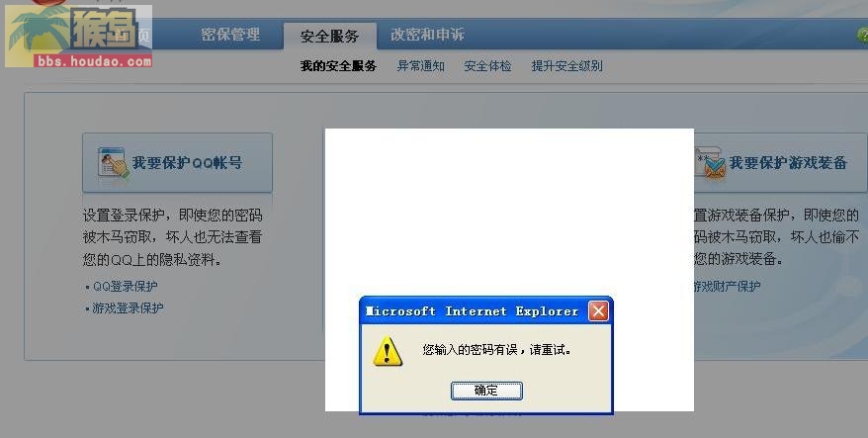This screenshot has width=868, height=438.
Task: Select the 安全服务 tab
Action: click(330, 36)
